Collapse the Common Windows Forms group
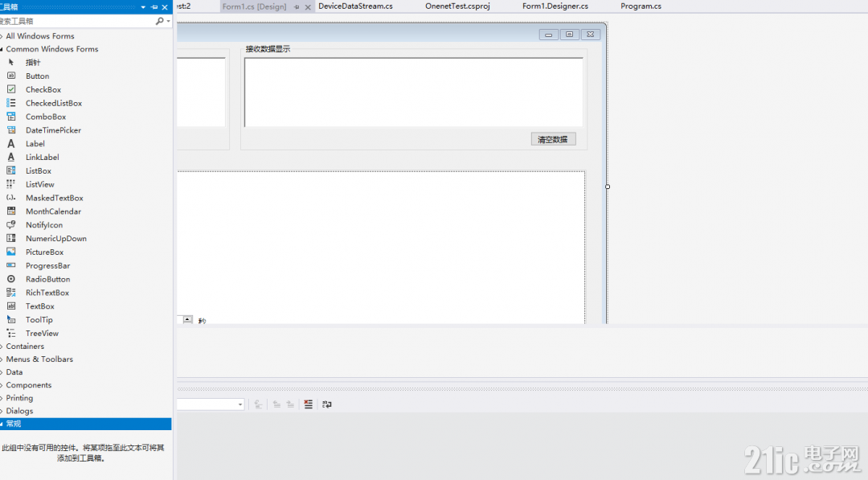 2,49
